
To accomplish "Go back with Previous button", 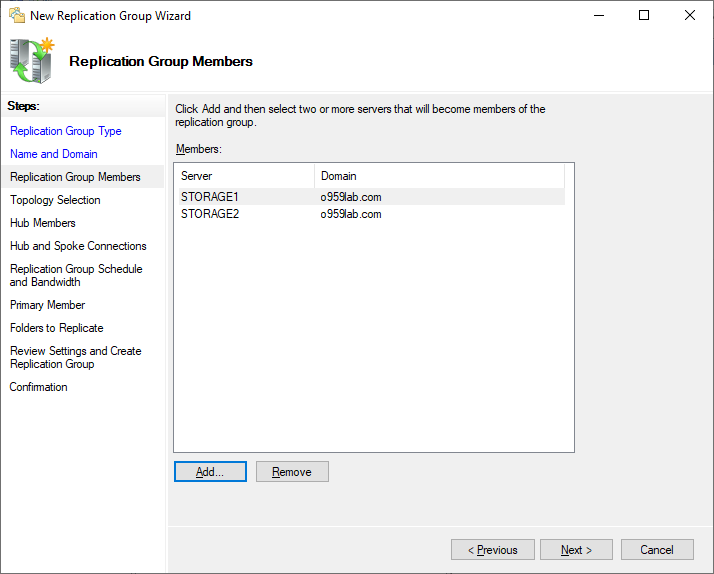I will [x=493, y=550].
